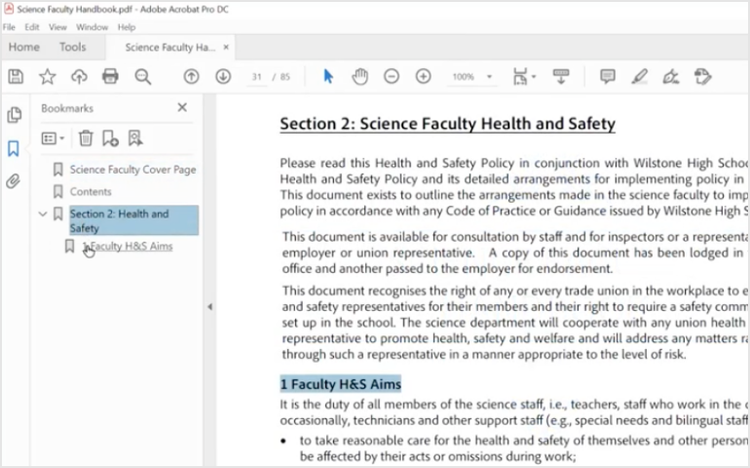This screenshot has height=468, width=750.
Task: Click the Save file icon
Action: tap(15, 77)
